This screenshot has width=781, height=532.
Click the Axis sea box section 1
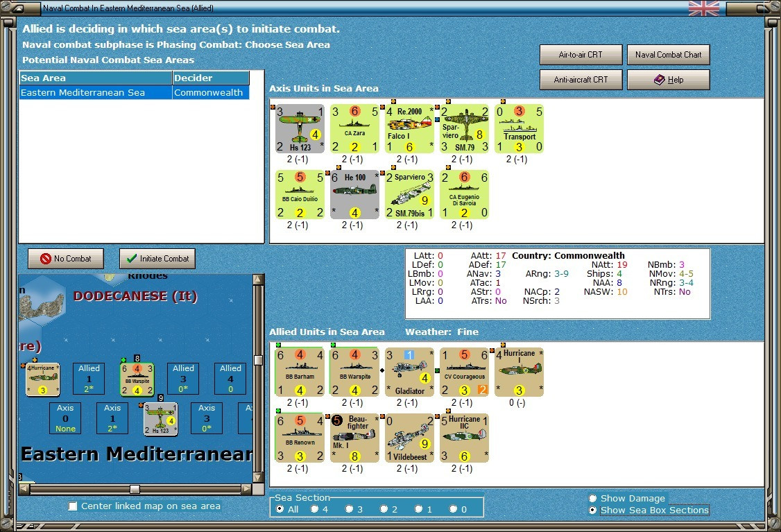click(x=112, y=418)
